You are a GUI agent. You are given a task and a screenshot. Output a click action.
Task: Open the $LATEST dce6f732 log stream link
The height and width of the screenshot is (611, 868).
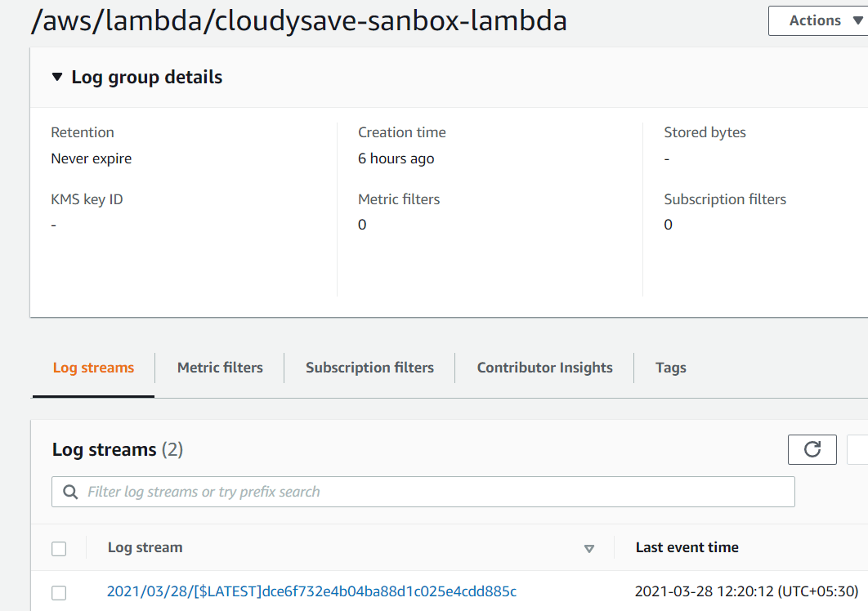pyautogui.click(x=311, y=591)
